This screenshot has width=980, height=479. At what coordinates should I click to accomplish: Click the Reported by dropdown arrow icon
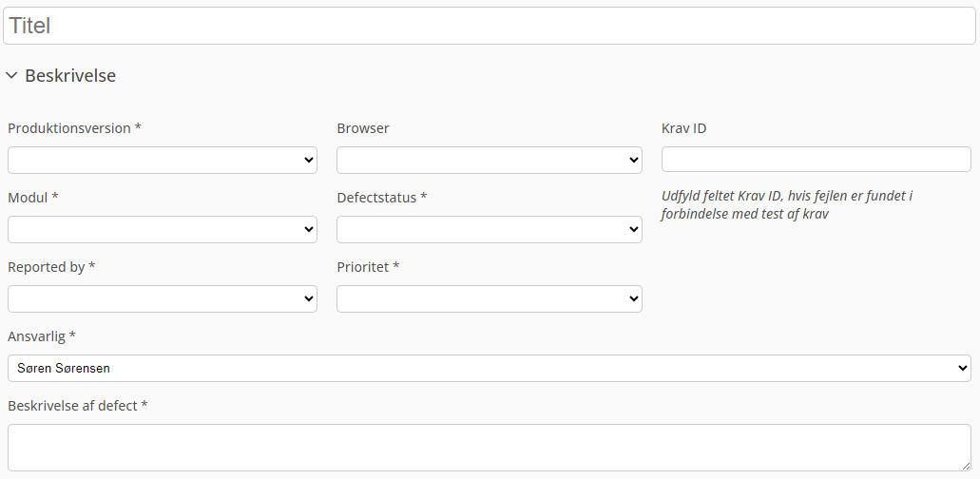(x=308, y=299)
